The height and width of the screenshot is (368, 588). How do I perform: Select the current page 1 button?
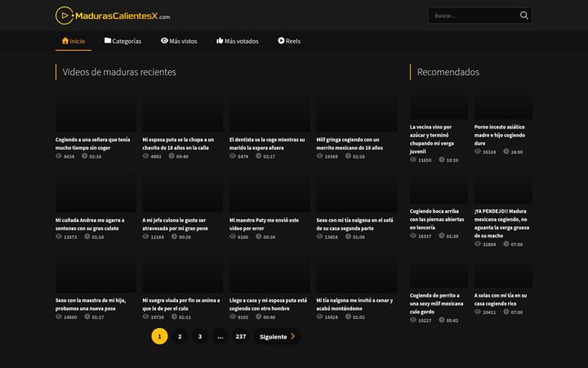click(x=159, y=336)
